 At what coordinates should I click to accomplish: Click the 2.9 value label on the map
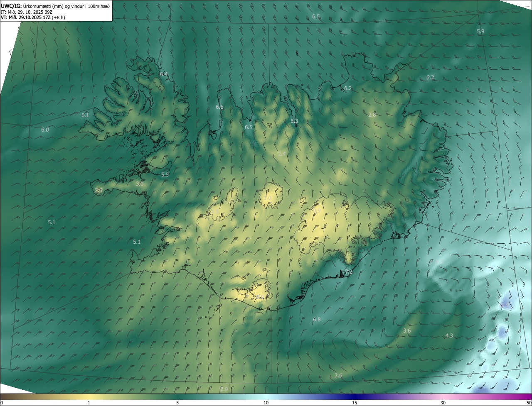224,389
